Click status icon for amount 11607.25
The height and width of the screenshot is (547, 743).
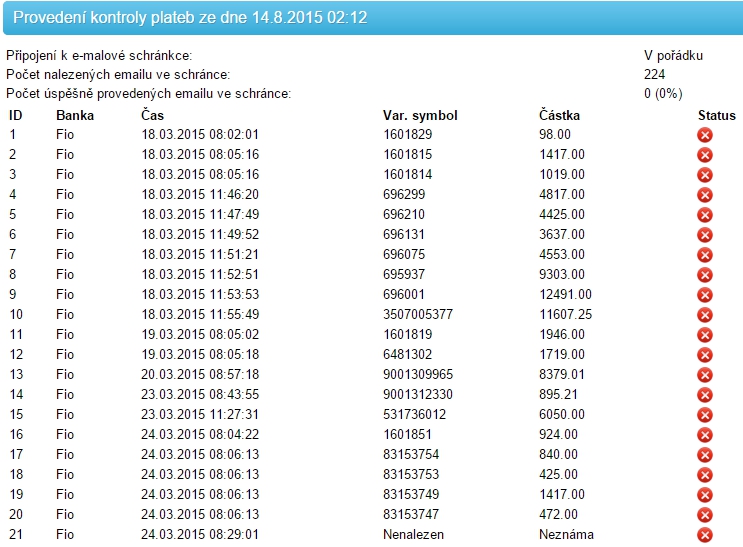click(704, 315)
